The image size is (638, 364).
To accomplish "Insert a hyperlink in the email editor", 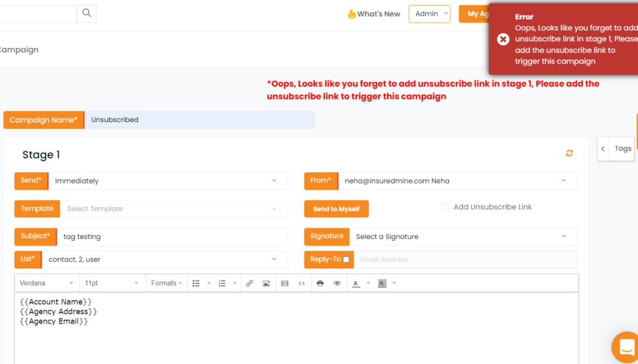I will coord(249,283).
